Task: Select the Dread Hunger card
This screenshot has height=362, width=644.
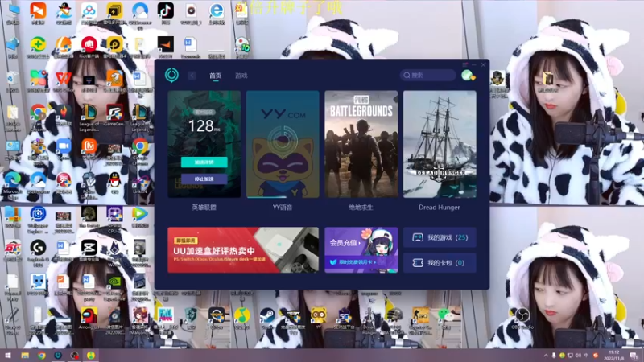Action: pyautogui.click(x=440, y=144)
